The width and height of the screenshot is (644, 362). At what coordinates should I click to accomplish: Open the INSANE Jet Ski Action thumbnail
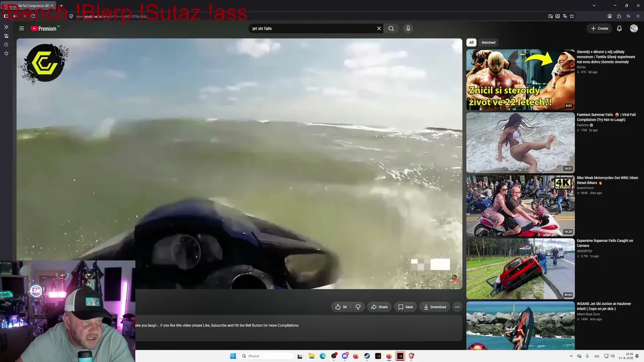[x=520, y=325]
